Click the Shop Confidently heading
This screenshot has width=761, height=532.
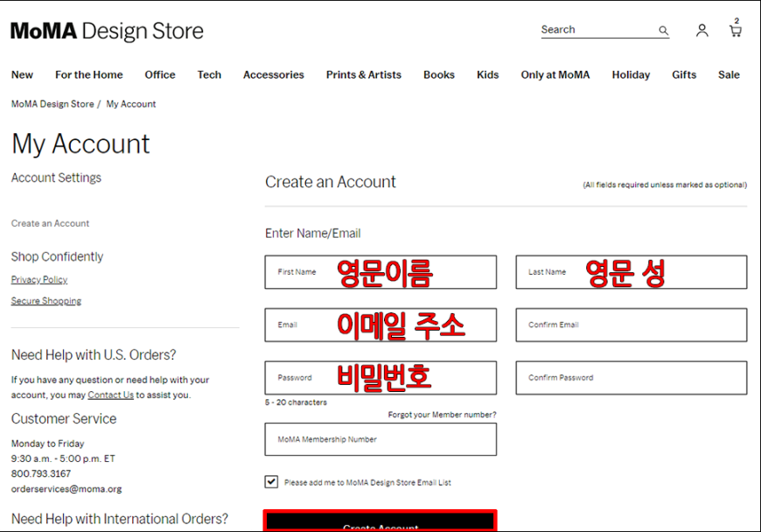pos(57,256)
